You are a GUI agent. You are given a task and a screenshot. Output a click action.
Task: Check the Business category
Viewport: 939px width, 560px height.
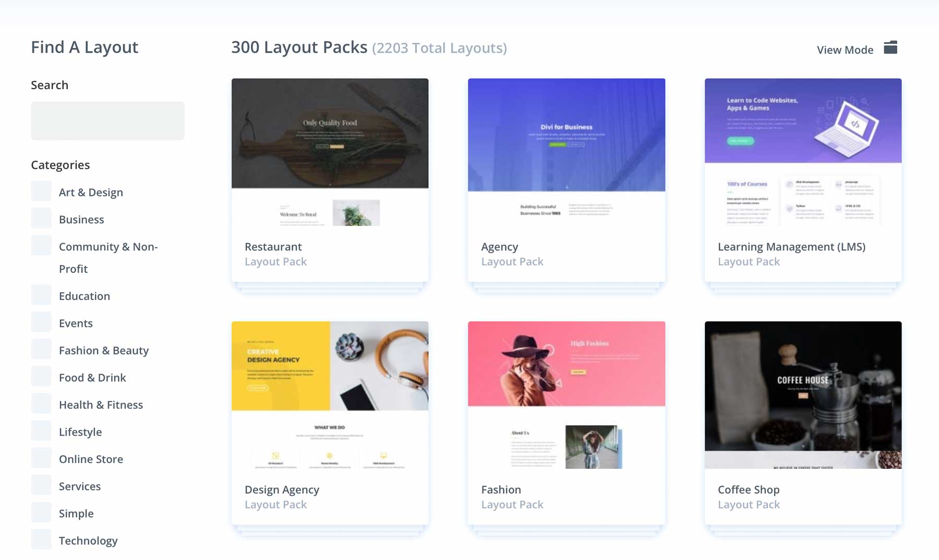[41, 218]
